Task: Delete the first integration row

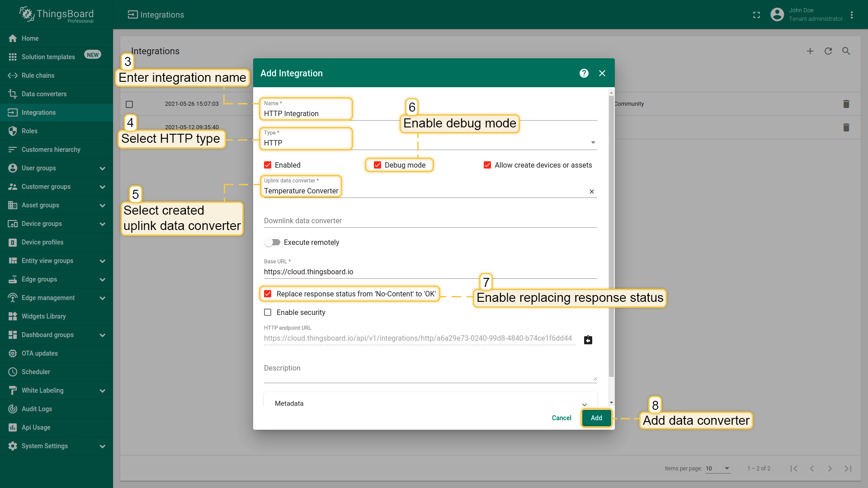Action: pyautogui.click(x=846, y=104)
